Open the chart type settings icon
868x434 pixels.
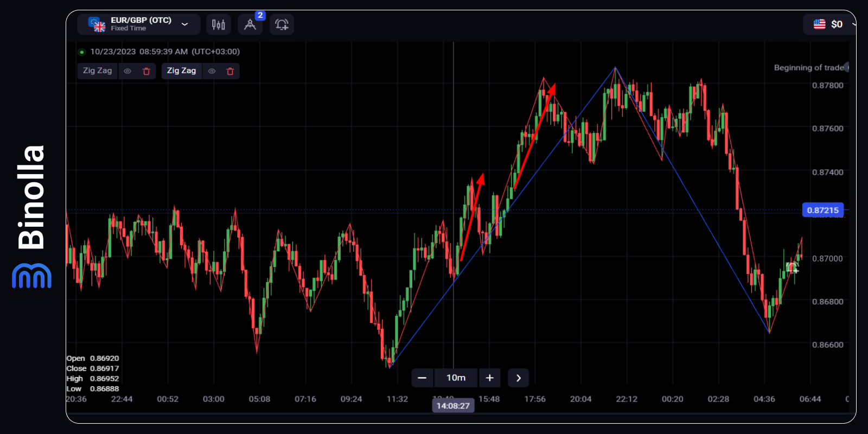pyautogui.click(x=219, y=24)
